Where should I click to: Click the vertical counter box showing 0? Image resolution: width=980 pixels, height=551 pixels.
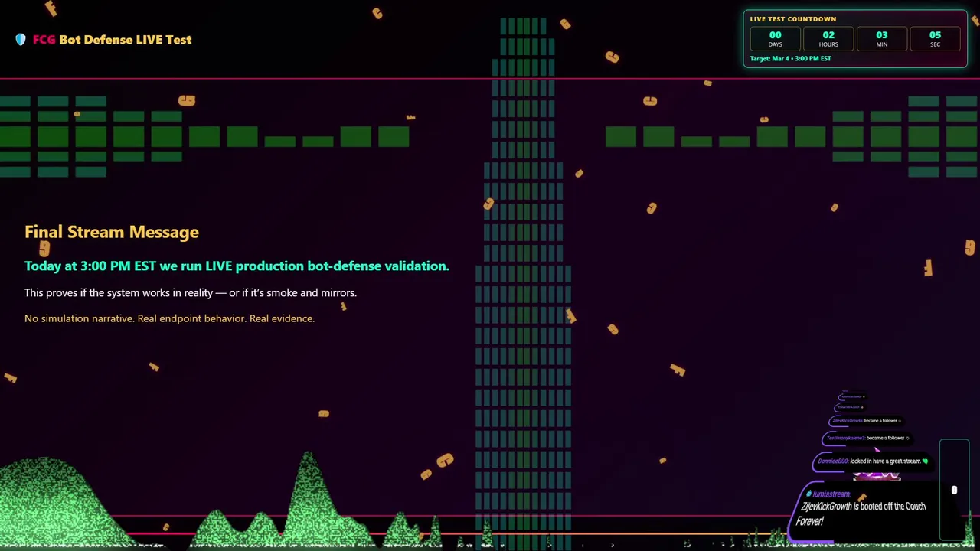click(x=955, y=491)
